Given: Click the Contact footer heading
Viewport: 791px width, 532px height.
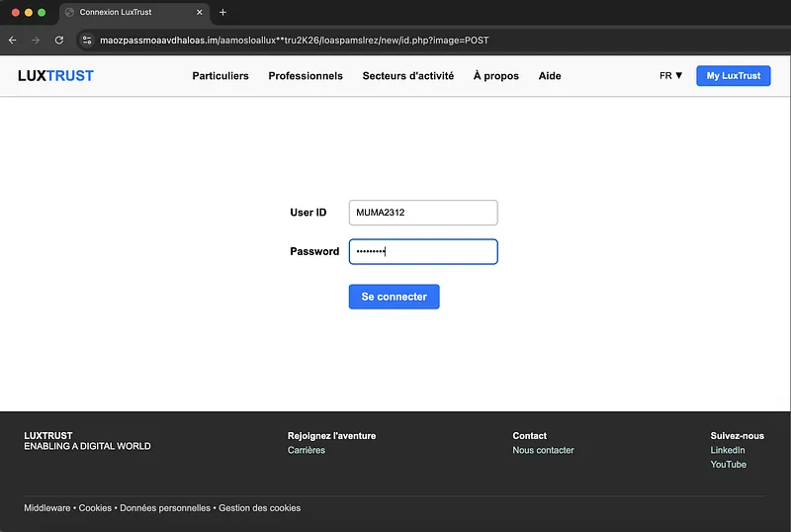Looking at the screenshot, I should coord(529,436).
